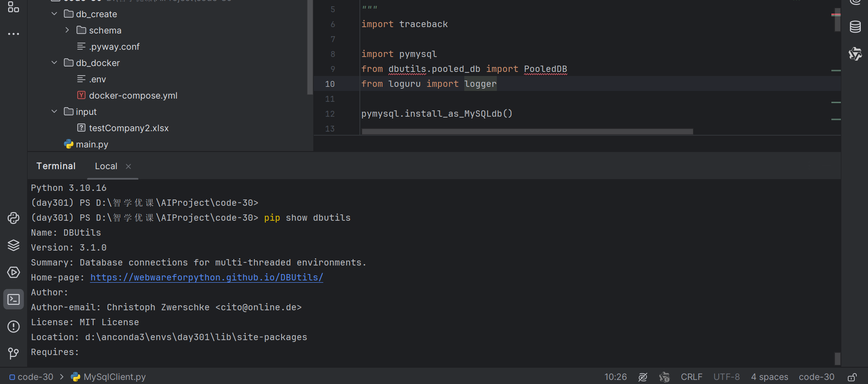Open the Python Console layers icon

tap(14, 245)
